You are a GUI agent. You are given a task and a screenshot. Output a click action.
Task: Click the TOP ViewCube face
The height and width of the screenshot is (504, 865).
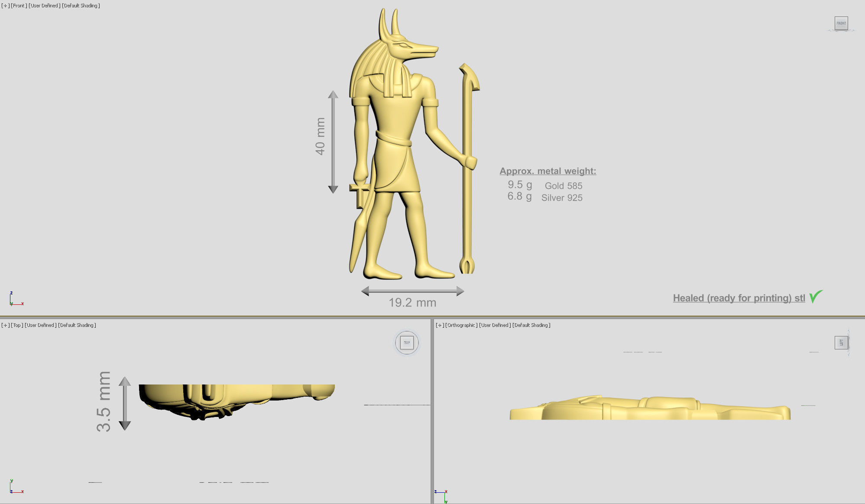point(407,342)
